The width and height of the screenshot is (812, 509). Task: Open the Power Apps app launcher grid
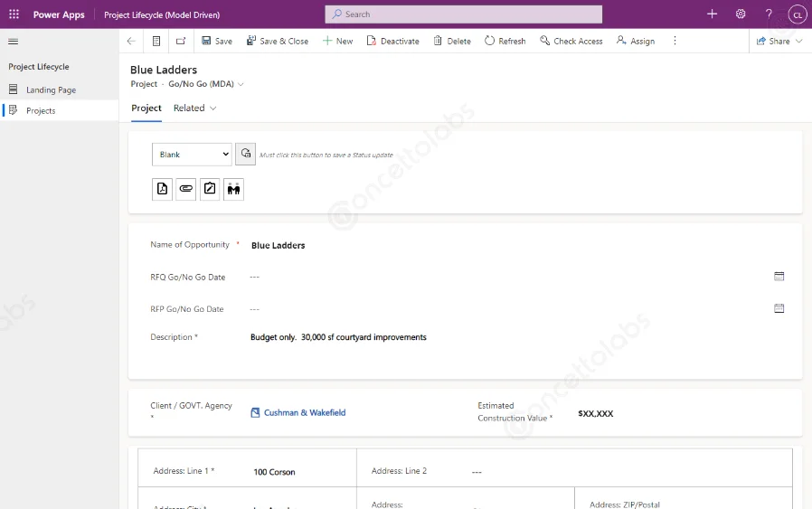pyautogui.click(x=14, y=14)
